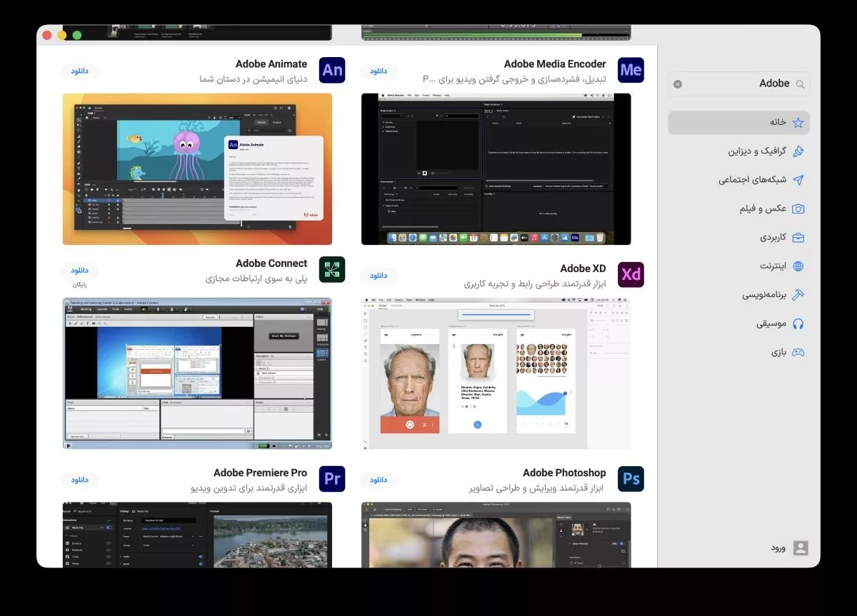Click the paper plane icon for شبکه‌های اجتماعی
Screen dimensions: 857x616
[798, 180]
